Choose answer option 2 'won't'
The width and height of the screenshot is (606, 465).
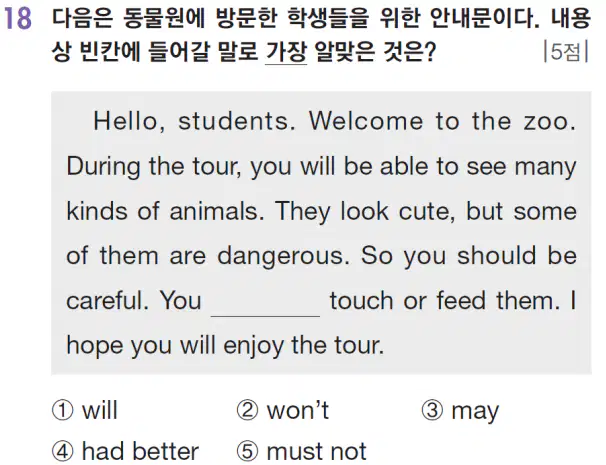[283, 410]
